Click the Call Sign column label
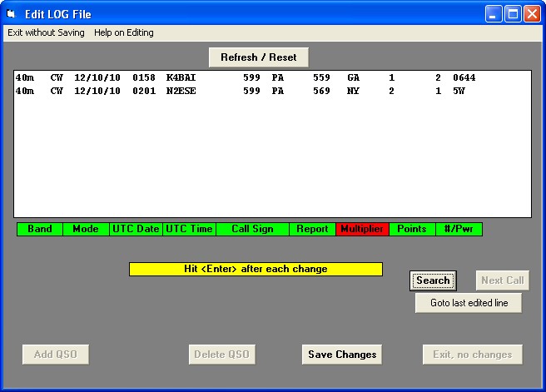Screen dimensions: 546x392 point(252,229)
